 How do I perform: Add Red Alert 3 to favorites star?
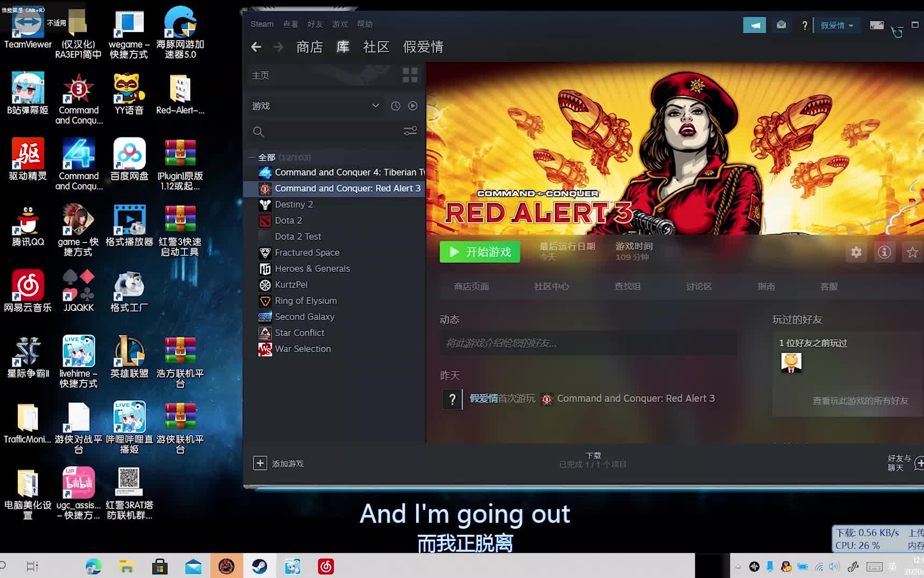(912, 252)
